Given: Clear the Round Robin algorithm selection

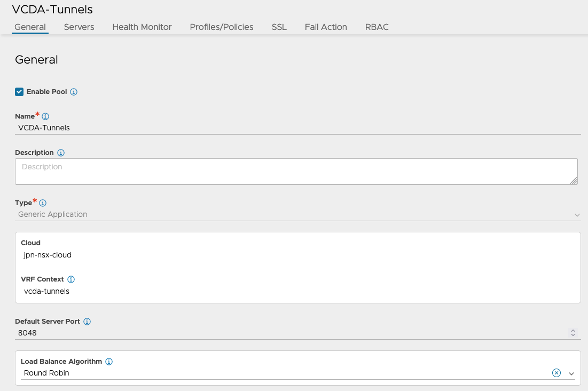Looking at the screenshot, I should tap(556, 373).
